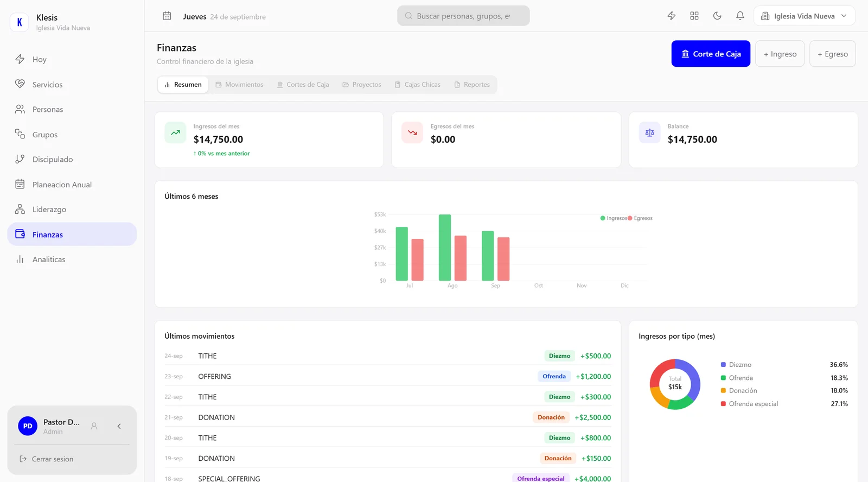This screenshot has height=482, width=868.
Task: Click the Ofrenda tag on 23-sep row
Action: click(x=554, y=376)
